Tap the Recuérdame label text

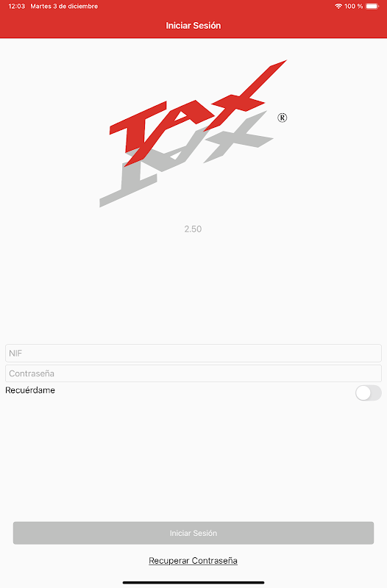[30, 390]
